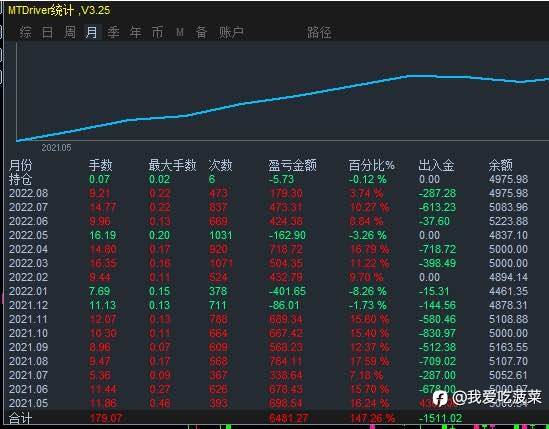This screenshot has height=429, width=549.
Task: Switch to the 账户 account tab
Action: click(x=231, y=33)
